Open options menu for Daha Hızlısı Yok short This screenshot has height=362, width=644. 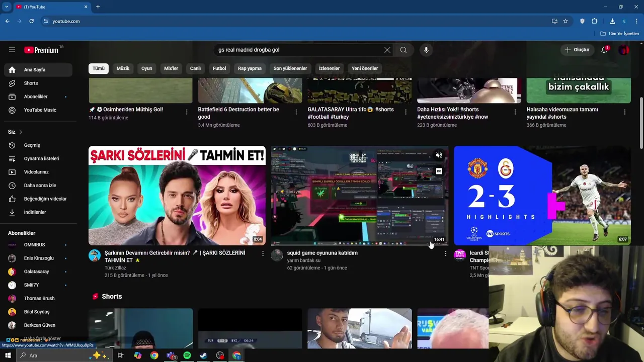515,112
